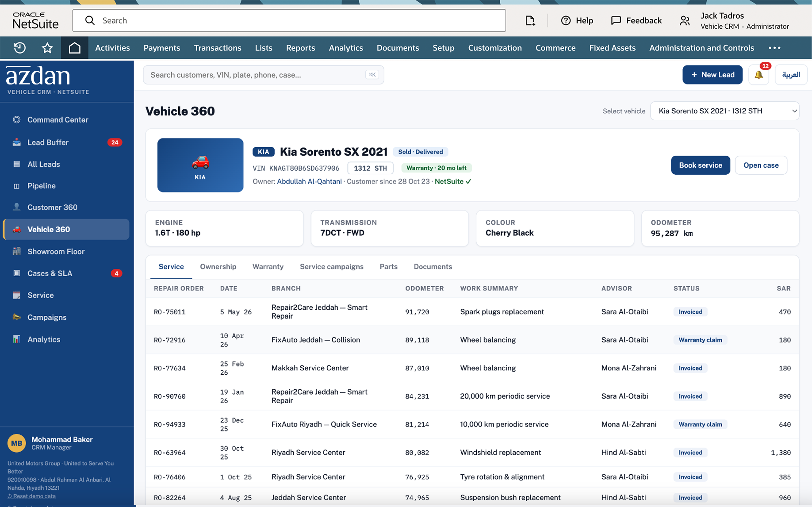Switch to the Ownership tab
The width and height of the screenshot is (812, 507).
click(x=218, y=267)
